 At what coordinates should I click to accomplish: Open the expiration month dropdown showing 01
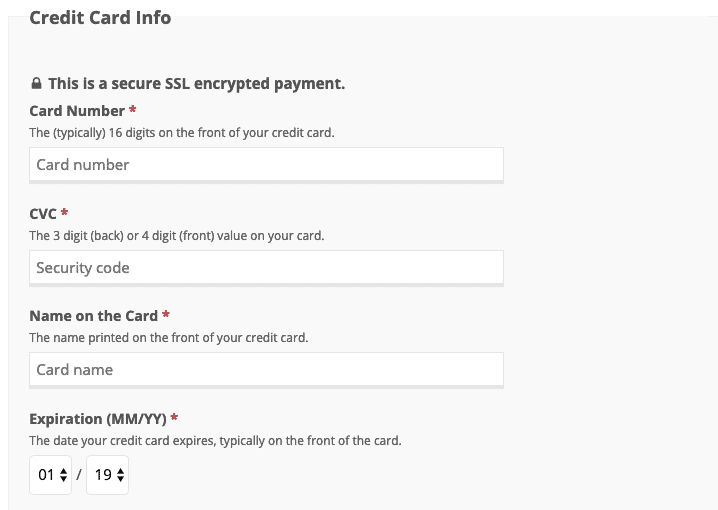(50, 475)
